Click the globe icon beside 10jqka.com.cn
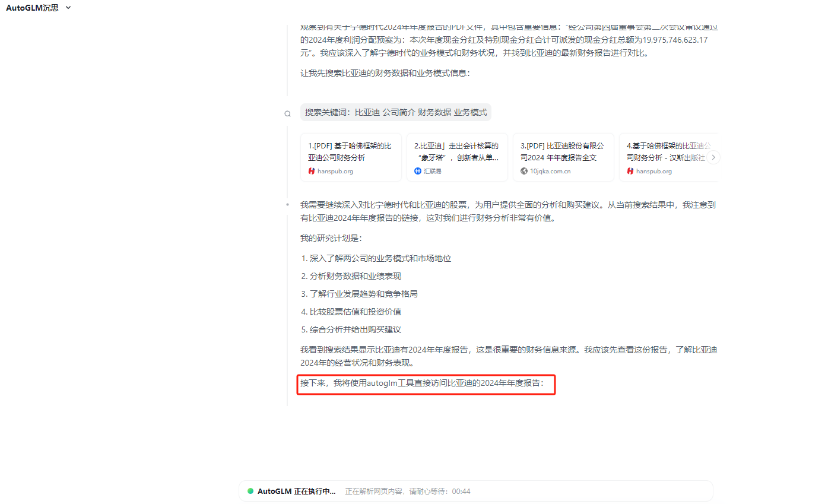 [x=524, y=171]
